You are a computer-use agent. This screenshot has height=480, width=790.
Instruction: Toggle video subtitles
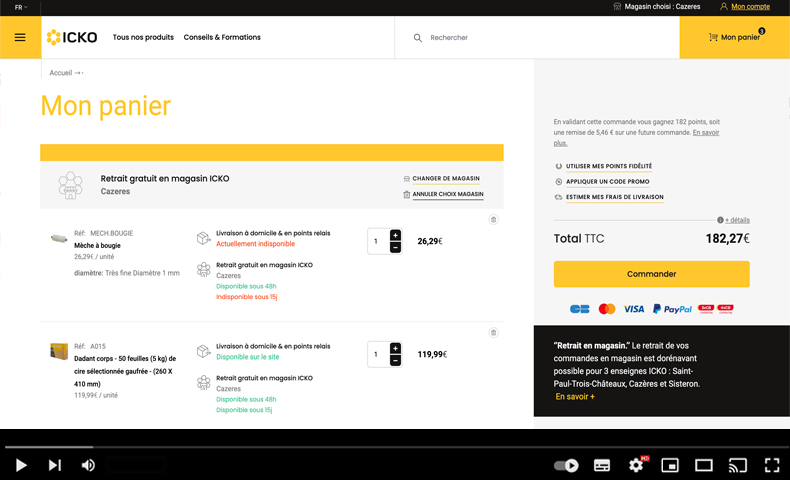tap(602, 465)
